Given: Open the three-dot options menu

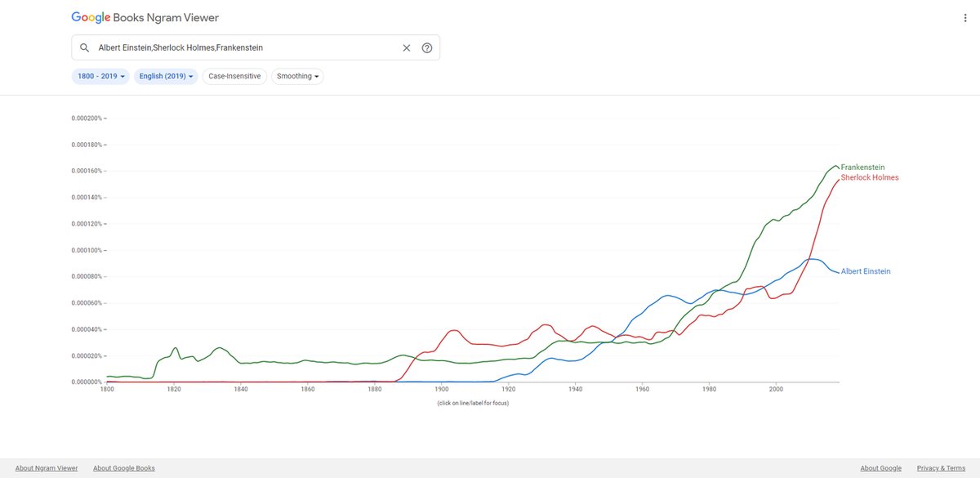Looking at the screenshot, I should pos(966,18).
